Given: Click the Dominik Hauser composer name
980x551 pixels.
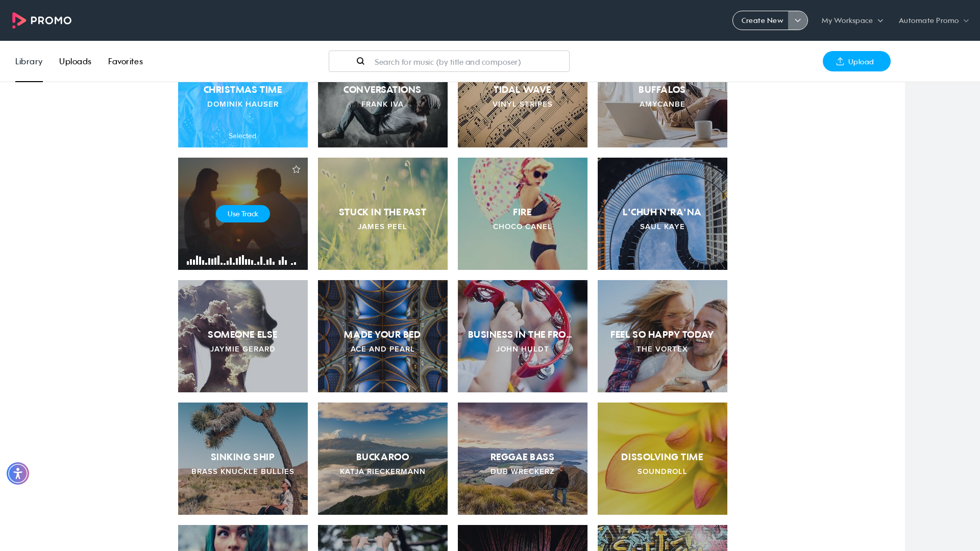Looking at the screenshot, I should click(x=243, y=104).
